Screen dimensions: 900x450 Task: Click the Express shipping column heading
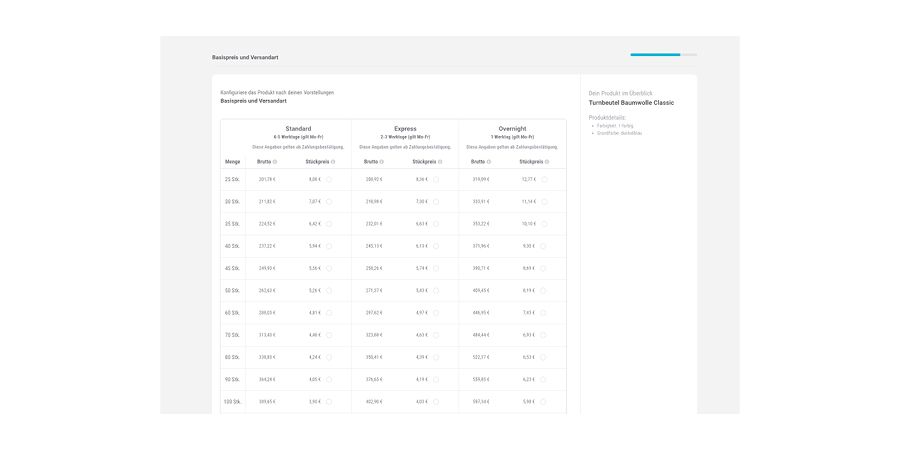pyautogui.click(x=405, y=129)
